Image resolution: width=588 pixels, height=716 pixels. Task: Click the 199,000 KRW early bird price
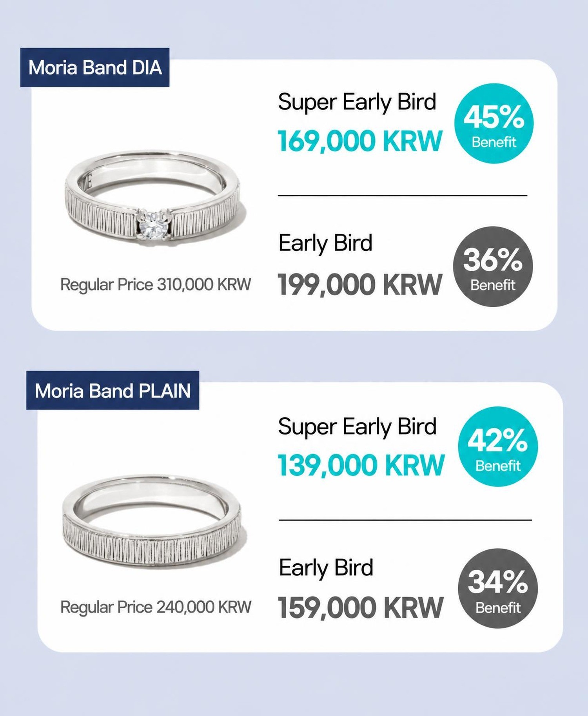pos(360,285)
